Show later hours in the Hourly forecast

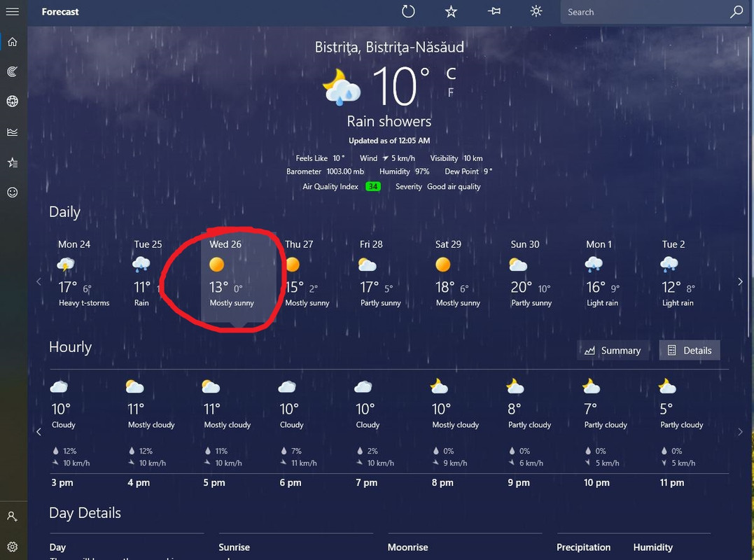[x=740, y=432]
